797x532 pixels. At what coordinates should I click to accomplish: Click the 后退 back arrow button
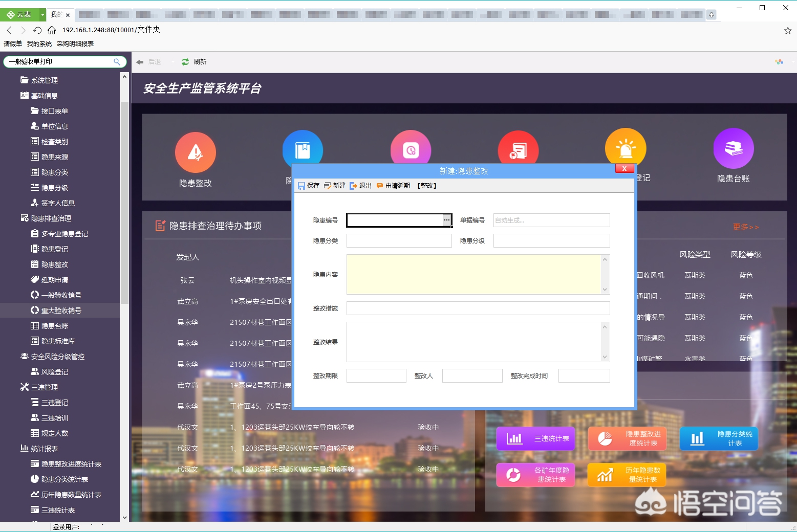[x=148, y=62]
